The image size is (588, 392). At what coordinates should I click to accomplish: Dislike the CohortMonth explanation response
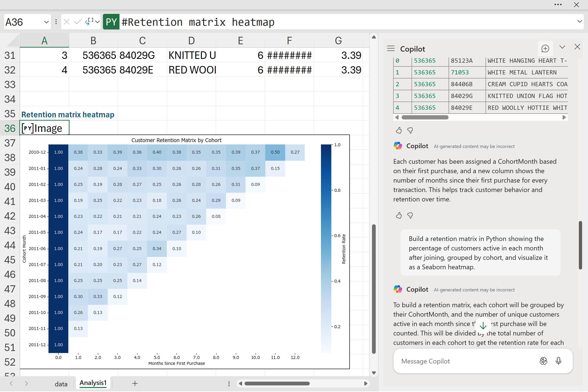410,215
